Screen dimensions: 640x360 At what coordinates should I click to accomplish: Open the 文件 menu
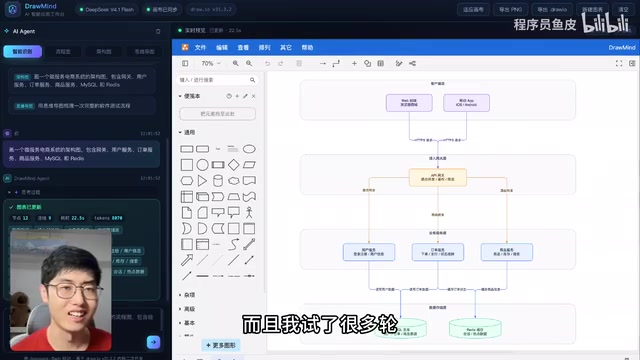click(x=200, y=48)
